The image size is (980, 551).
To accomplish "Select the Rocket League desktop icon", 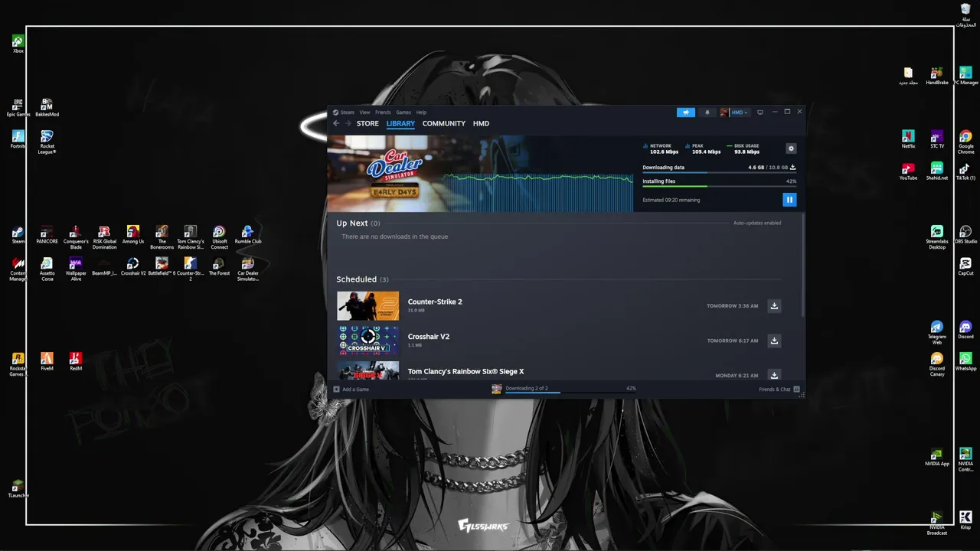I will tap(47, 142).
